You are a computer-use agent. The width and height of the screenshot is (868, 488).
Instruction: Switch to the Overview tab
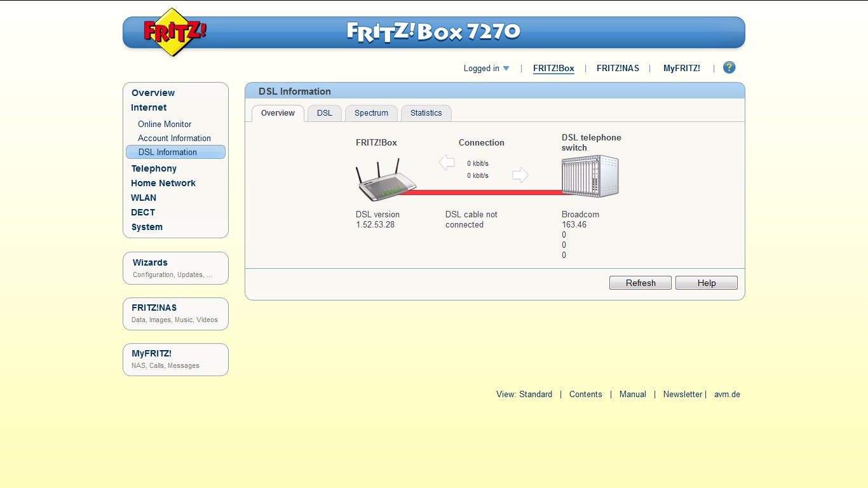[x=278, y=113]
